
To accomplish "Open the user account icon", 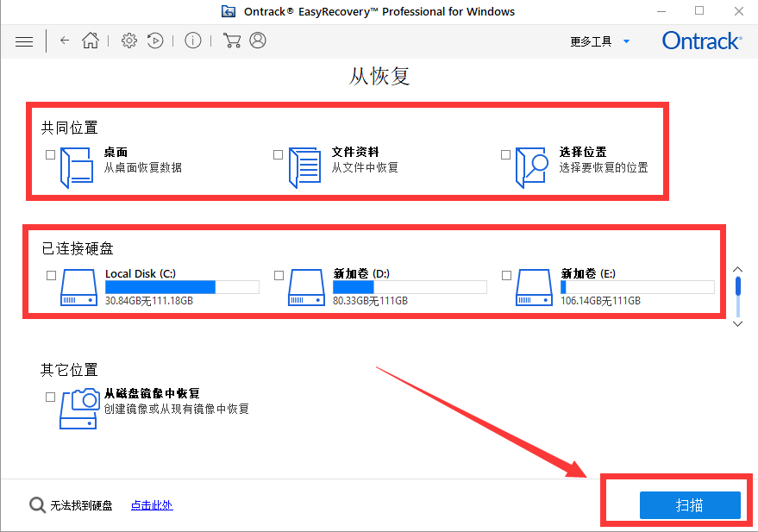I will point(258,41).
